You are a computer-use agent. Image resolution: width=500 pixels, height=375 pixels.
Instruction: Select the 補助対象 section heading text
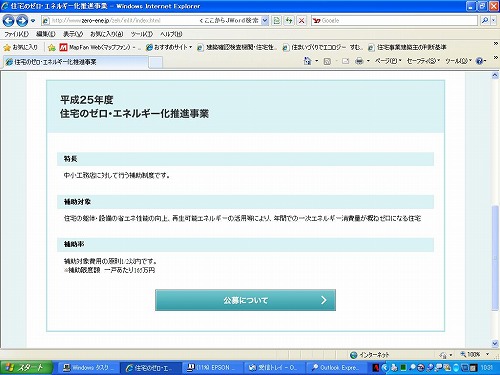(77, 202)
